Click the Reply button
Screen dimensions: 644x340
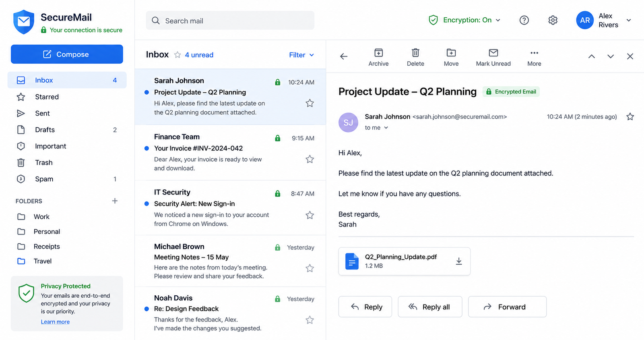point(365,307)
